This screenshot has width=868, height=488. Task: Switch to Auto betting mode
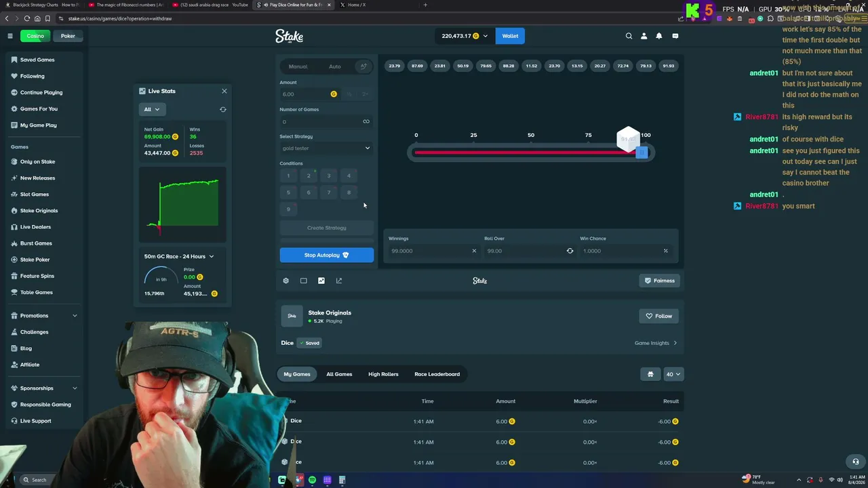click(x=335, y=66)
